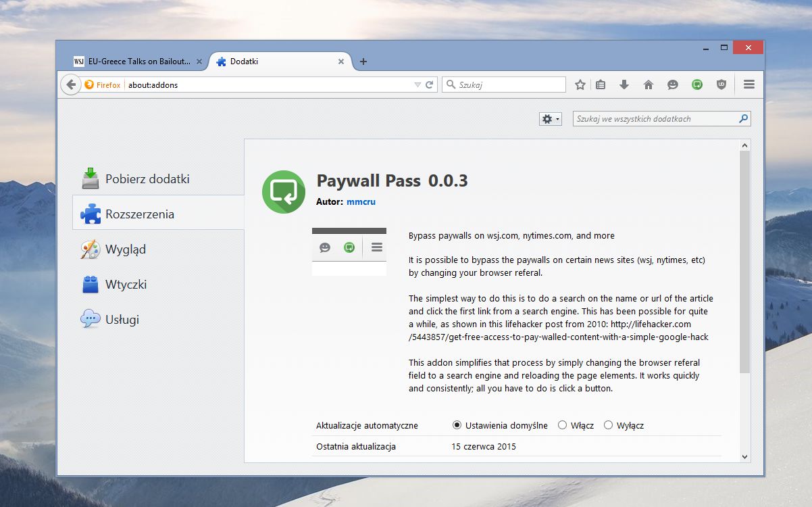The height and width of the screenshot is (507, 812).
Task: Open the uBlock shield icon
Action: [x=721, y=84]
